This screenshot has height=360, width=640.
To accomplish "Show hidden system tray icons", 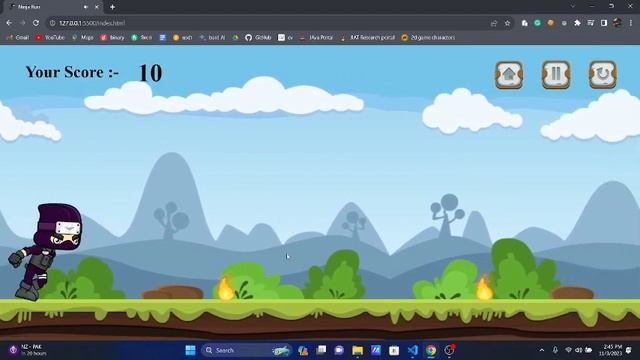I will pyautogui.click(x=542, y=350).
